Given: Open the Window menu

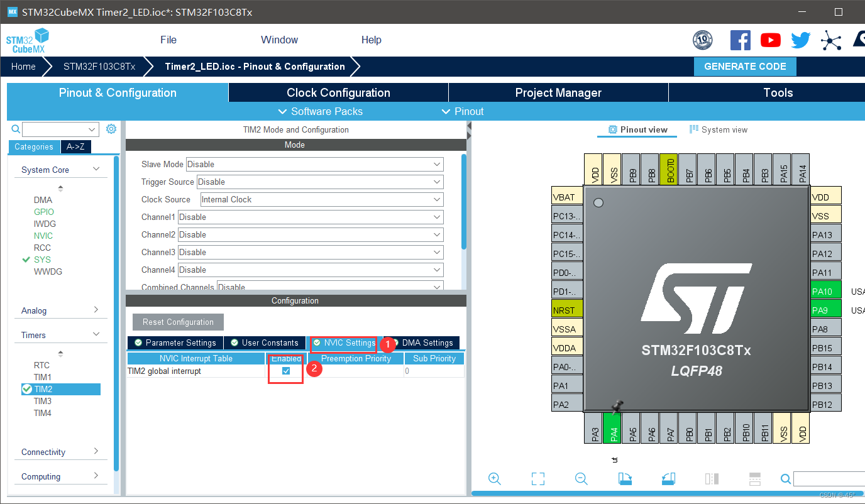Looking at the screenshot, I should [279, 40].
